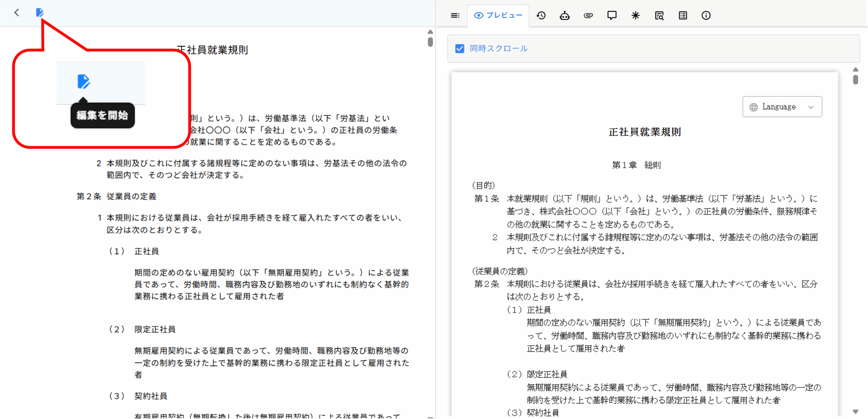
Task: Select the プレビュー tab
Action: (x=498, y=15)
